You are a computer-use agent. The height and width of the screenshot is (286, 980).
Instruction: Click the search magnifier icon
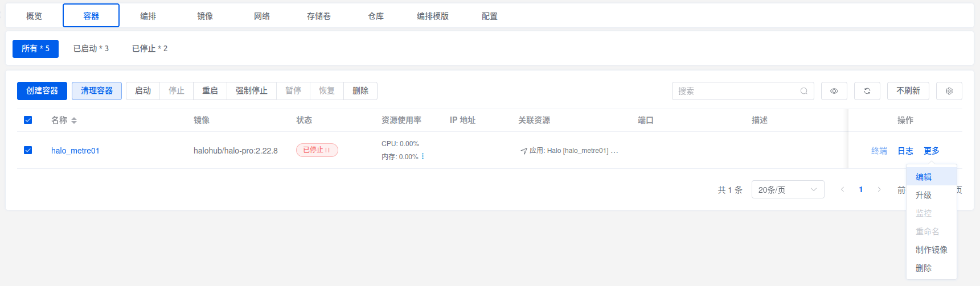click(x=803, y=91)
